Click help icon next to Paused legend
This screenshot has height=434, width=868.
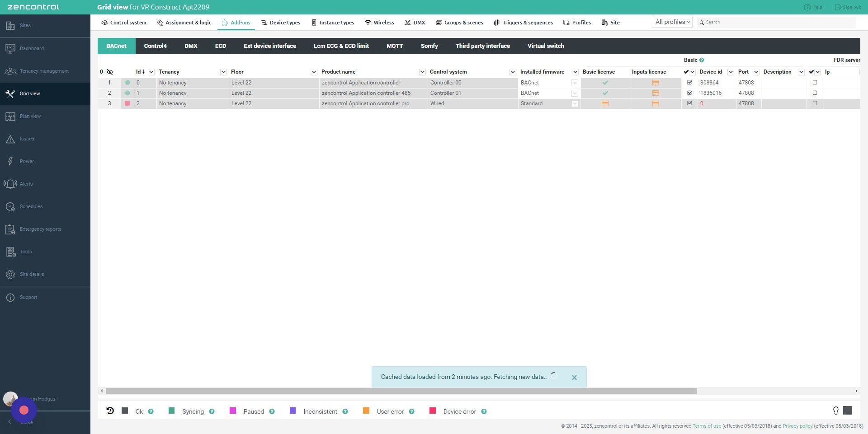point(272,411)
